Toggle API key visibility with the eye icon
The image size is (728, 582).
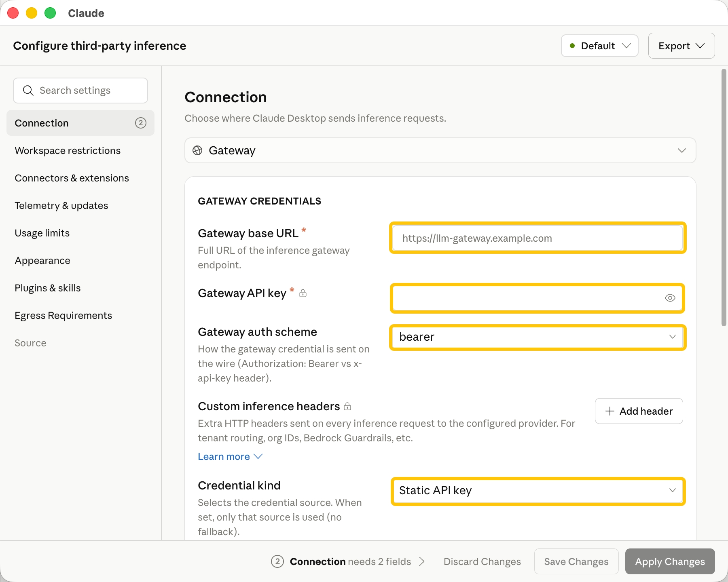(x=670, y=298)
